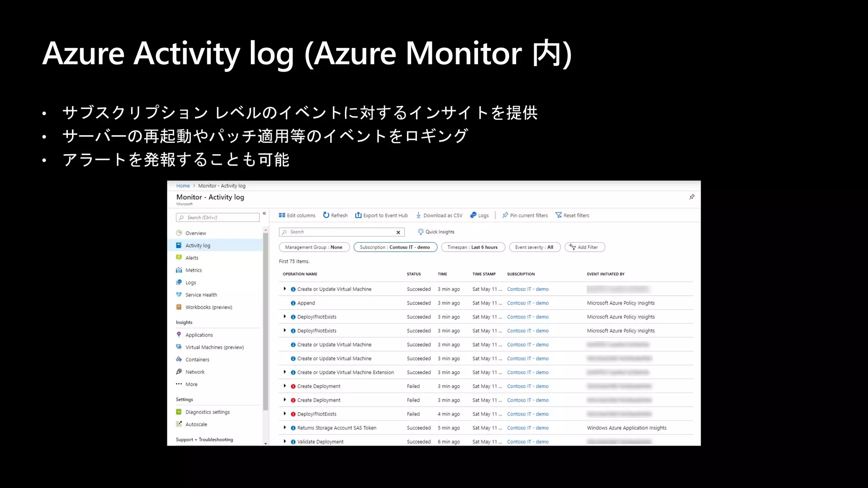Viewport: 868px width, 488px height.
Task: Click the Failed status in 4 min ago row
Action: [413, 414]
